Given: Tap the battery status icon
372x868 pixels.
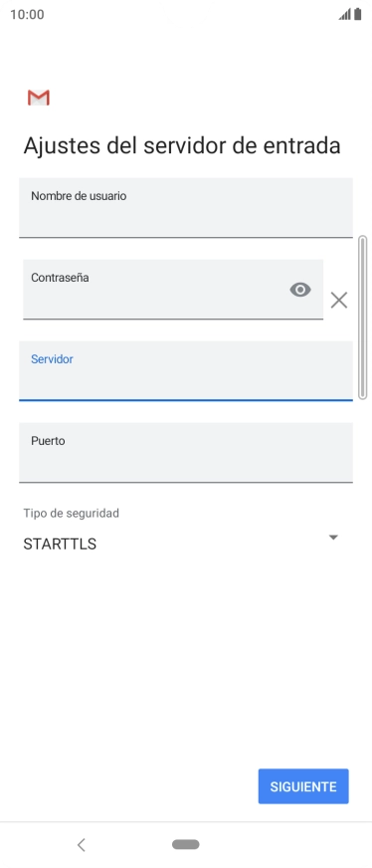Looking at the screenshot, I should 358,14.
